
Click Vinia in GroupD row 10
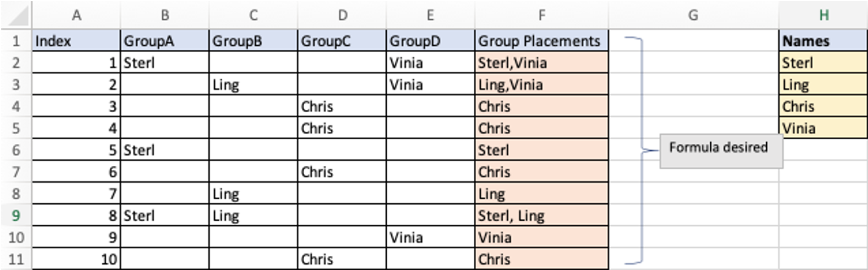430,237
